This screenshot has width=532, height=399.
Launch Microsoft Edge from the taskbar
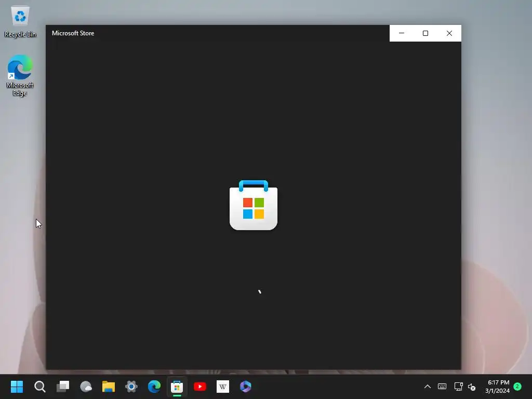click(x=154, y=387)
